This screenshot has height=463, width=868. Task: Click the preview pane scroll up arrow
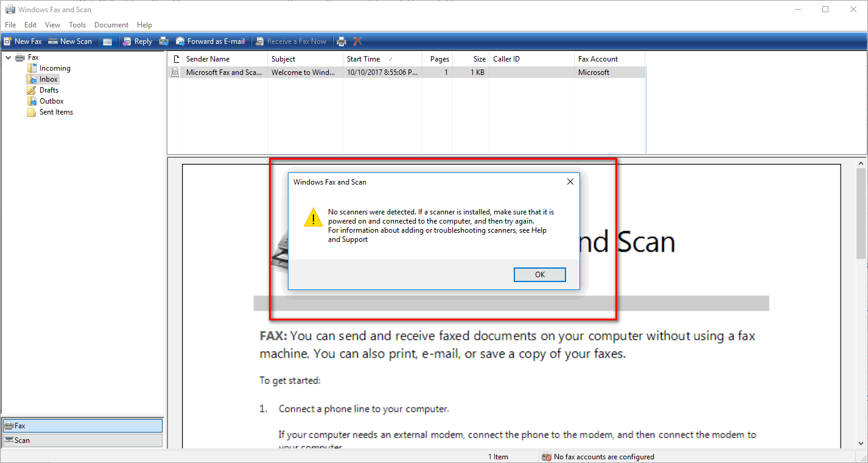[861, 163]
